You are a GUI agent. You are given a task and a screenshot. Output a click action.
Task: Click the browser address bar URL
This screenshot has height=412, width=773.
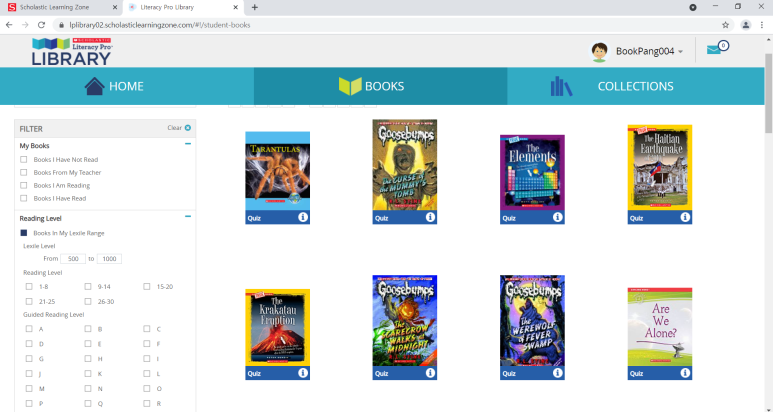(160, 25)
